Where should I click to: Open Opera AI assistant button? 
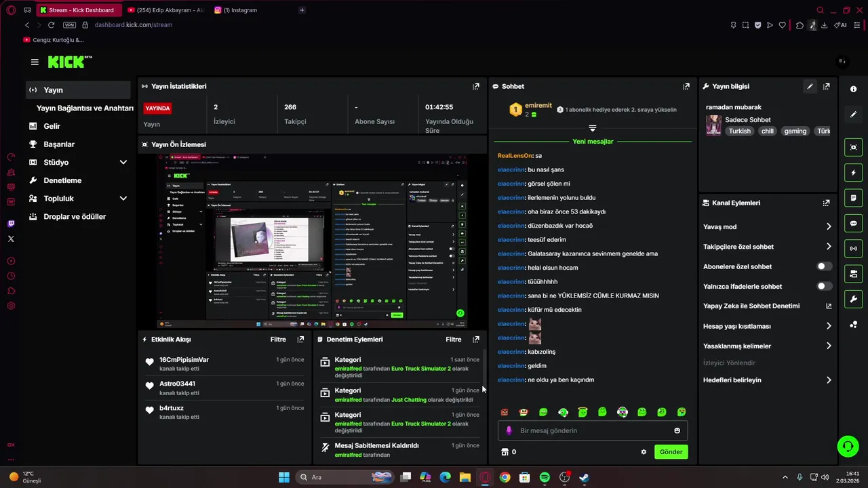[841, 25]
